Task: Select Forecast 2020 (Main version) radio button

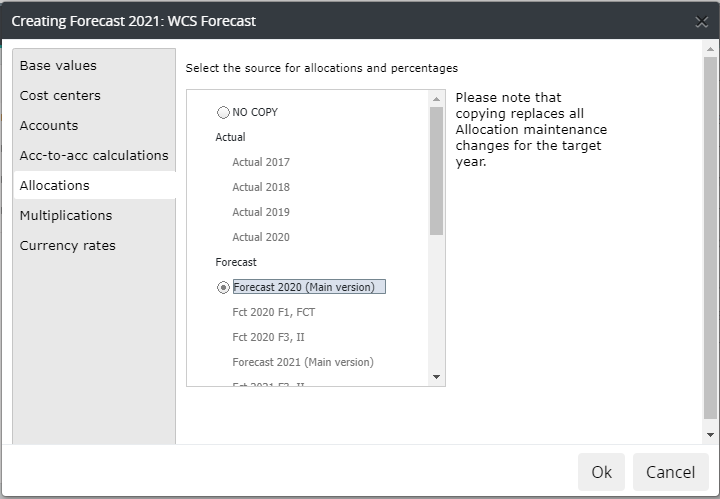Action: (223, 287)
